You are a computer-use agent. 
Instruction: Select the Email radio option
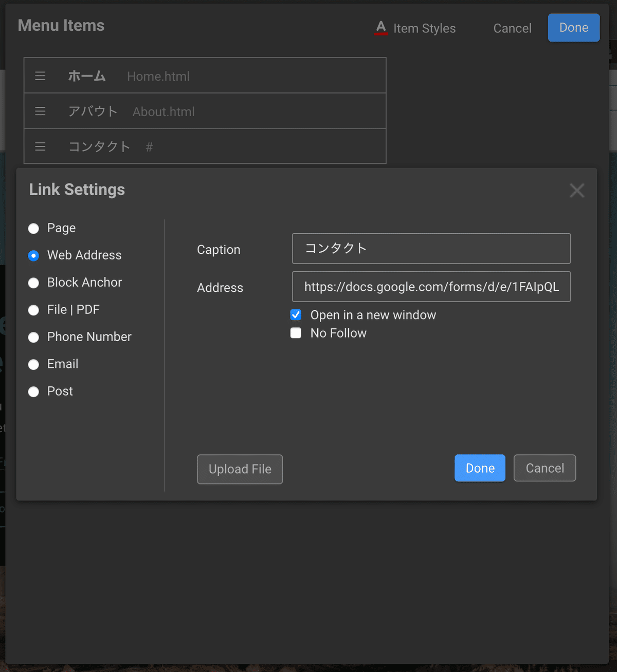pos(33,365)
